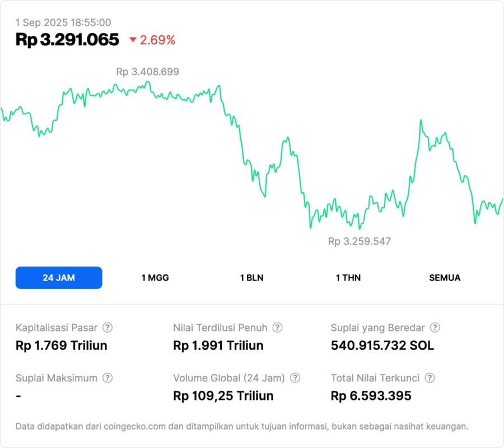The height and width of the screenshot is (448, 504).
Task: Select the 24 JAM time range tab
Action: pos(59,278)
